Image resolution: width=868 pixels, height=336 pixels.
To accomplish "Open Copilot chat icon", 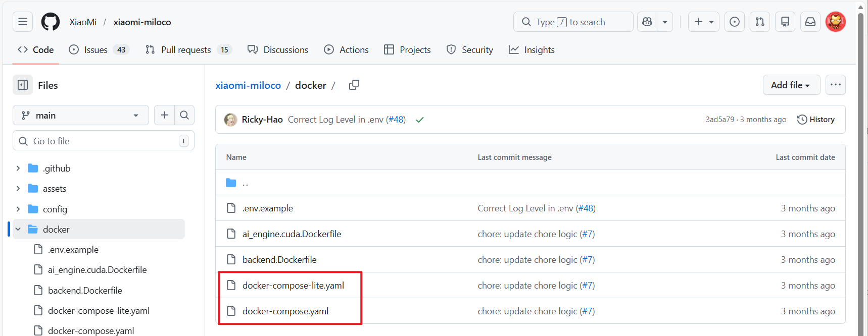I will coord(647,22).
